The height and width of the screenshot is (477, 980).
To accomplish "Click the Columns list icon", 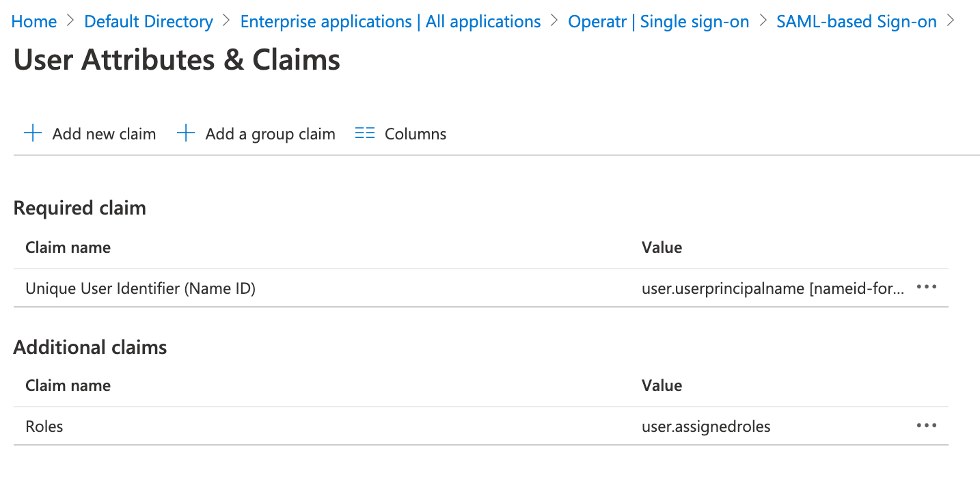I will coord(365,133).
